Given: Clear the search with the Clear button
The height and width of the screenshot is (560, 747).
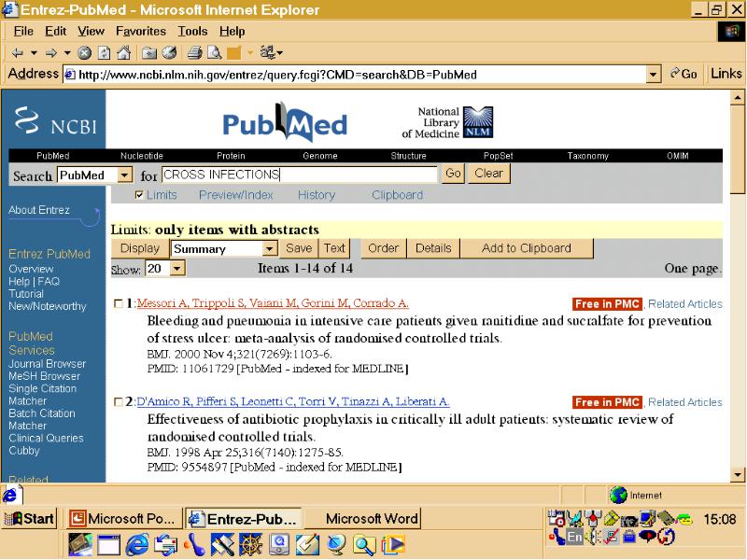Looking at the screenshot, I should point(488,174).
